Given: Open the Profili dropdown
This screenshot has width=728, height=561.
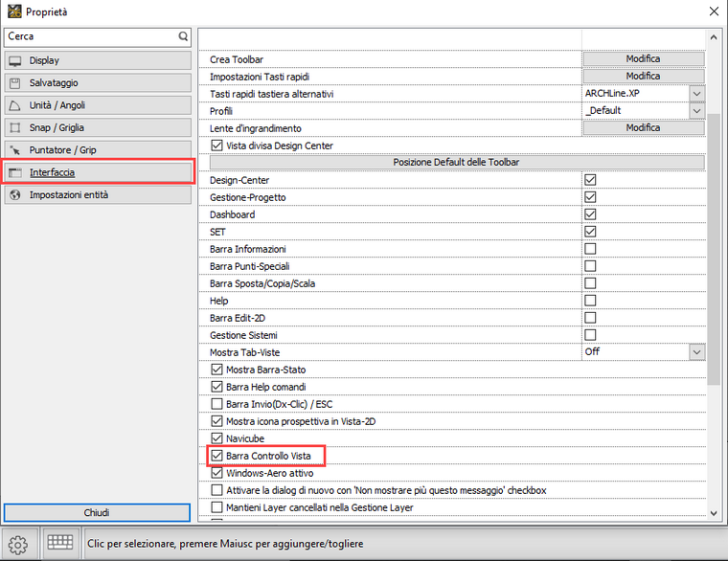Looking at the screenshot, I should click(x=696, y=111).
